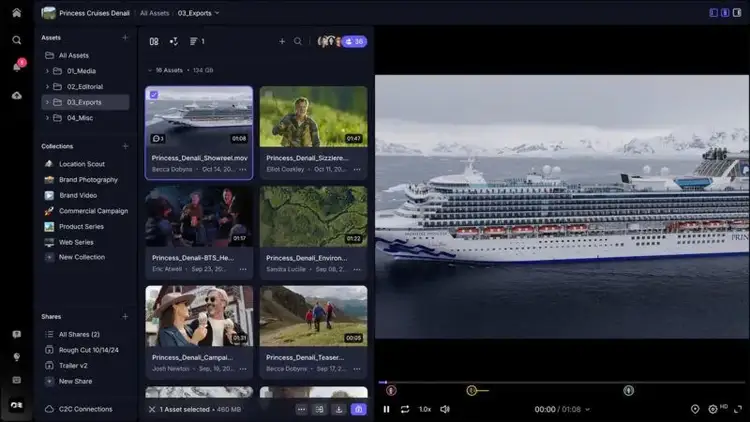This screenshot has height=422, width=750.
Task: Pause the video playback
Action: 386,409
